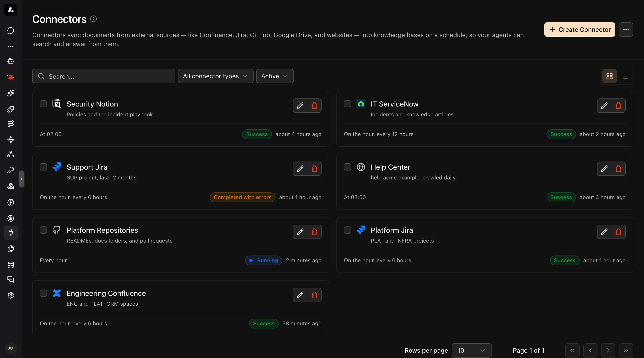The height and width of the screenshot is (358, 644).
Task: Check the Security Notion checkbox
Action: click(44, 104)
